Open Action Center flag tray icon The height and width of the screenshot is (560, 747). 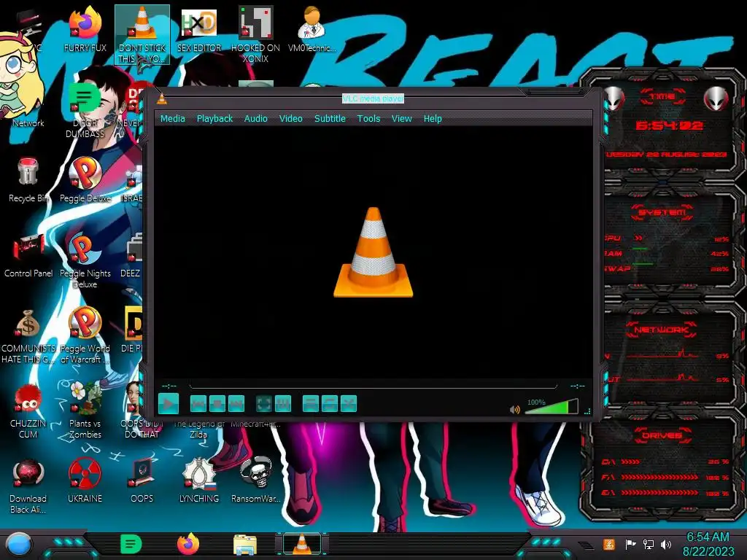(630, 544)
